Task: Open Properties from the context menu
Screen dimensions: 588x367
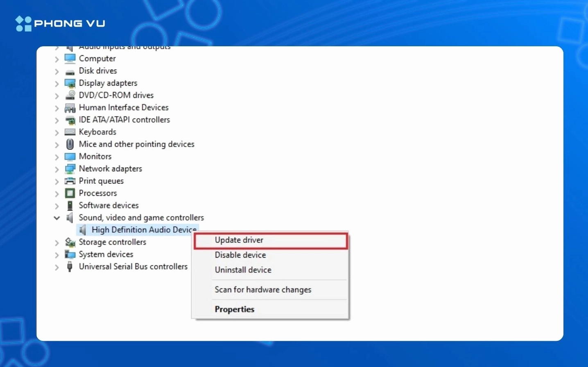Action: 271,309
